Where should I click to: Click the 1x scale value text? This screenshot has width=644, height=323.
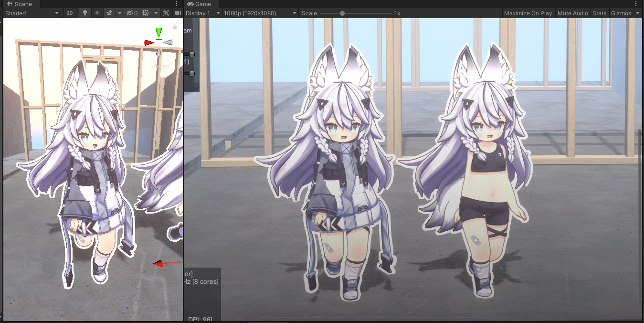397,13
